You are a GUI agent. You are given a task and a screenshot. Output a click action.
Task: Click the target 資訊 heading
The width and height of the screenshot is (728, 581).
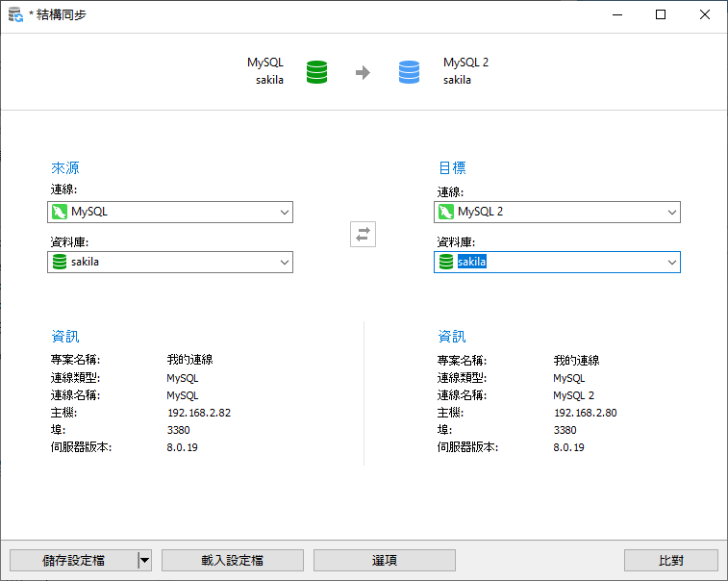click(452, 337)
